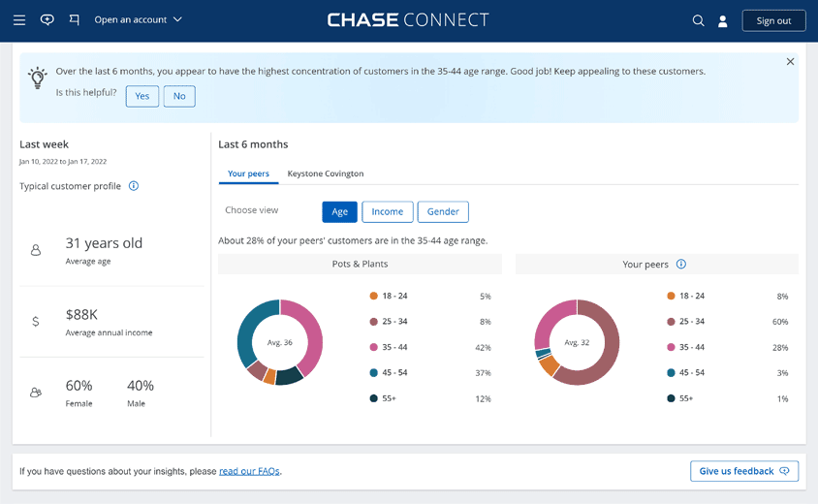Click the Sign out button
This screenshot has width=818, height=504.
tap(773, 21)
